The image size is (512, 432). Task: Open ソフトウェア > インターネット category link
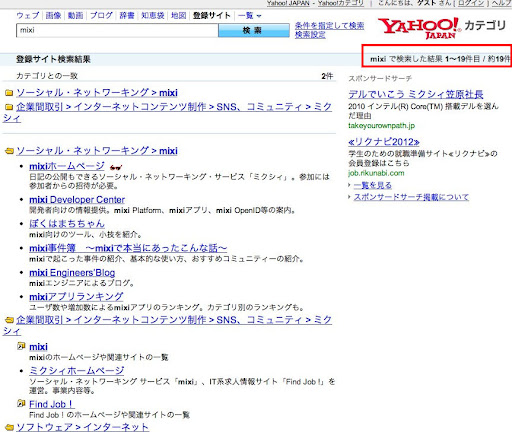(x=82, y=427)
